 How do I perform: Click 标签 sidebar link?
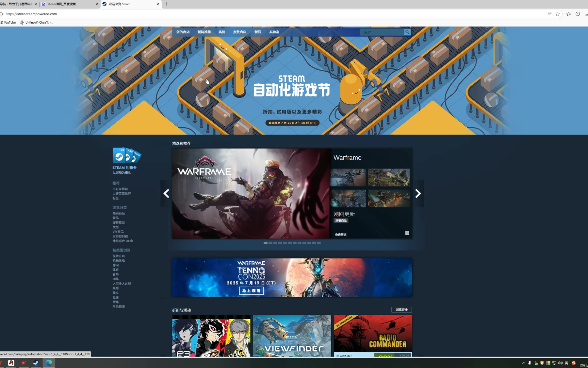tap(116, 198)
